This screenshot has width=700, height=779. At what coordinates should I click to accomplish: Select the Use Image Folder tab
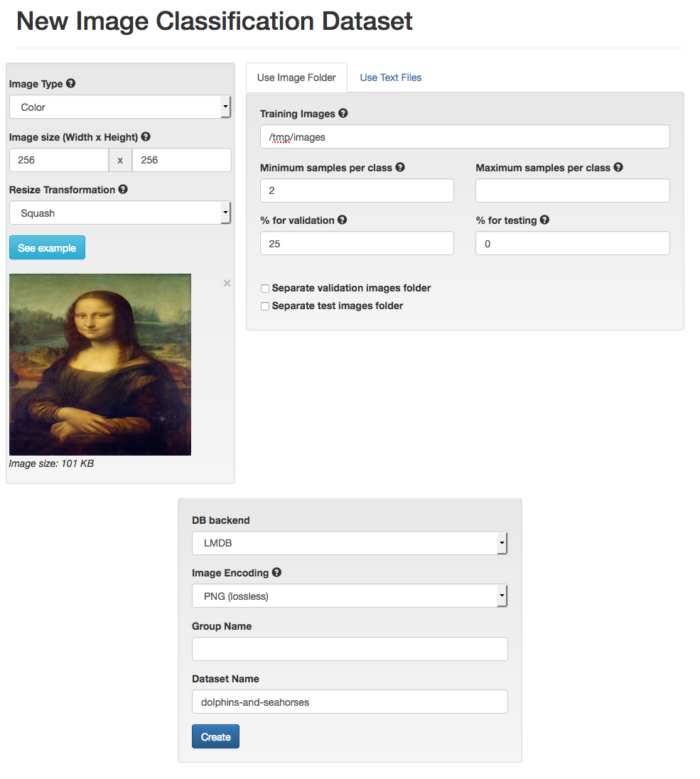tap(296, 77)
